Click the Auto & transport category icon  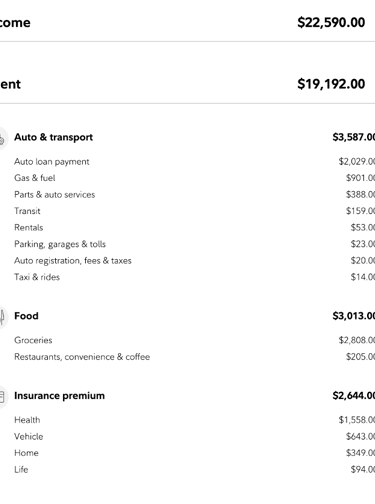pos(2,138)
